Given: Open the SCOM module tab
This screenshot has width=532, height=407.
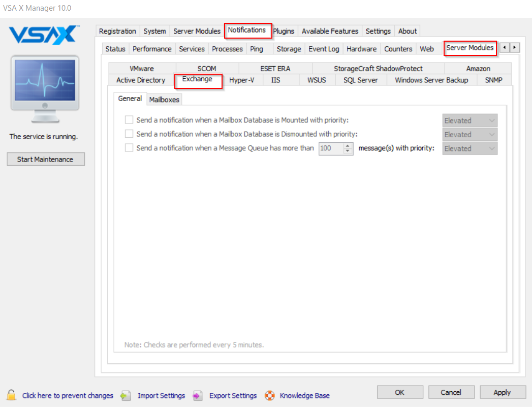Looking at the screenshot, I should (207, 69).
